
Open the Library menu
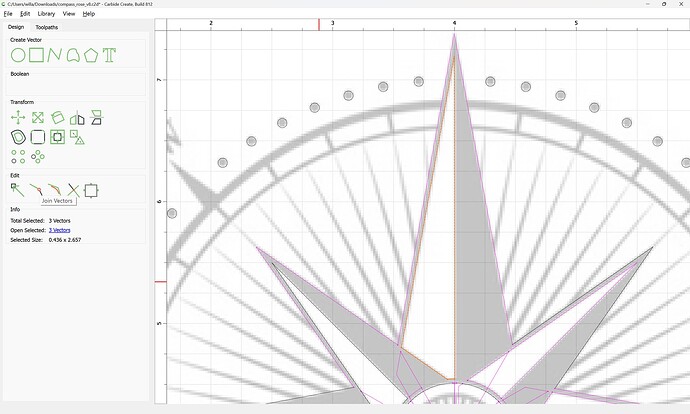click(46, 14)
